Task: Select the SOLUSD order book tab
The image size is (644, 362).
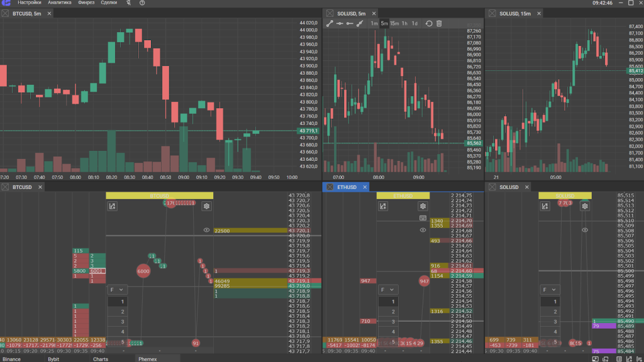Action: [509, 187]
